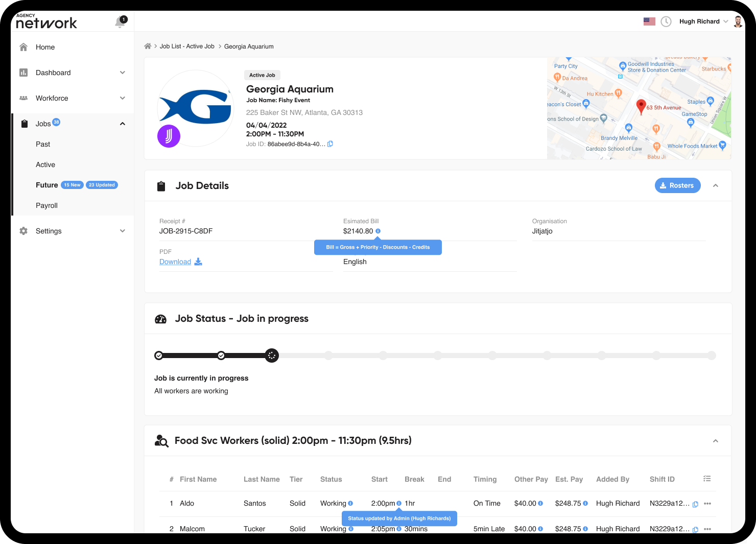Click the breadcrumb home icon
Screen dimensions: 756x544
pos(148,46)
